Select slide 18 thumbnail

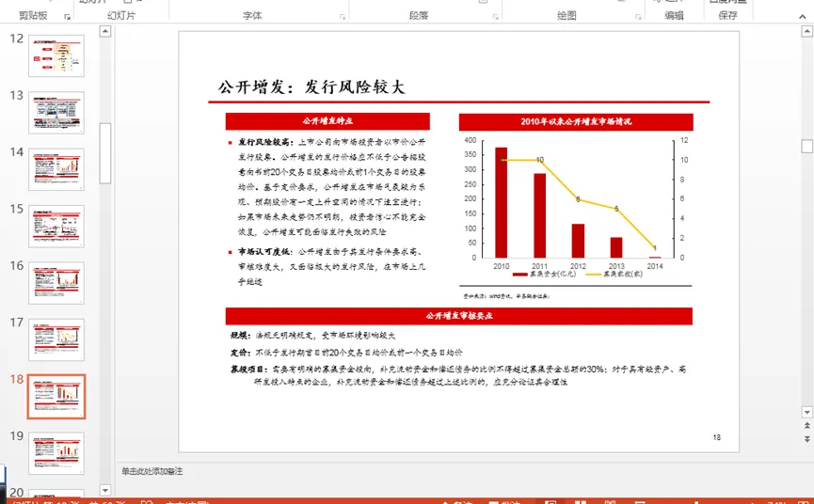[x=56, y=397]
